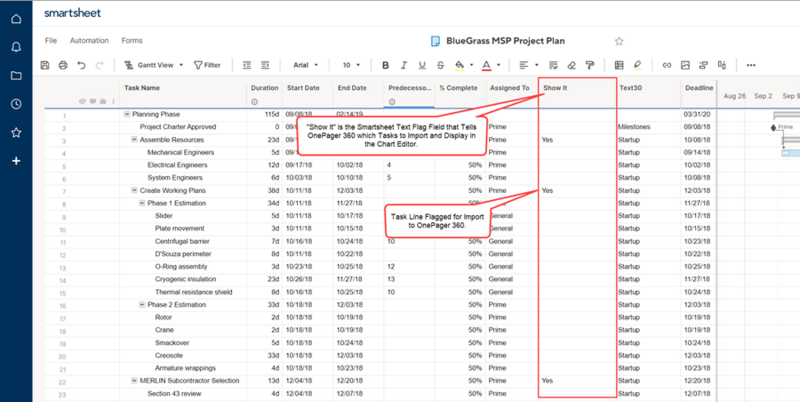Open Recents clock icon in sidebar
Image resolution: width=800 pixels, height=402 pixels.
pos(16,104)
